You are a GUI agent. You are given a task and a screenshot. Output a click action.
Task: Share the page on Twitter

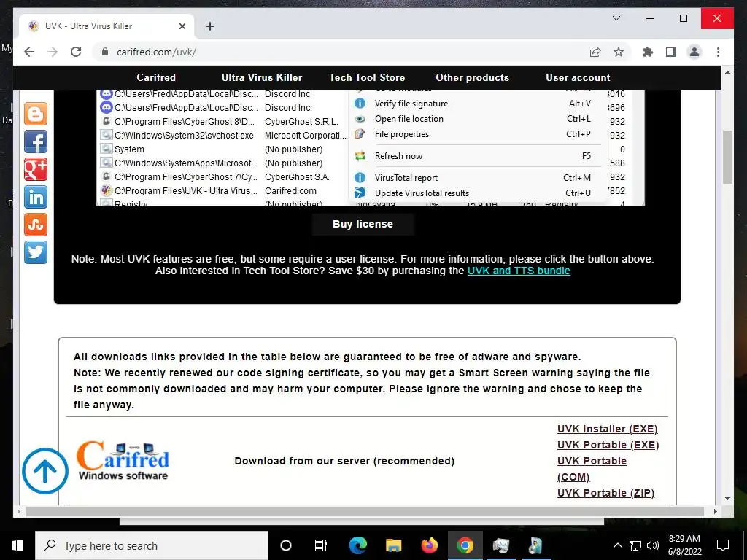36,252
